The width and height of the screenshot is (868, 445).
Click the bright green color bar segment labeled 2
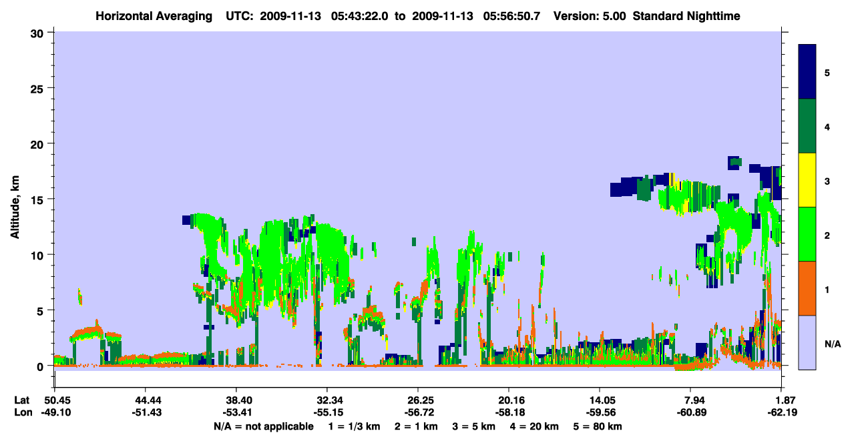[x=808, y=234]
